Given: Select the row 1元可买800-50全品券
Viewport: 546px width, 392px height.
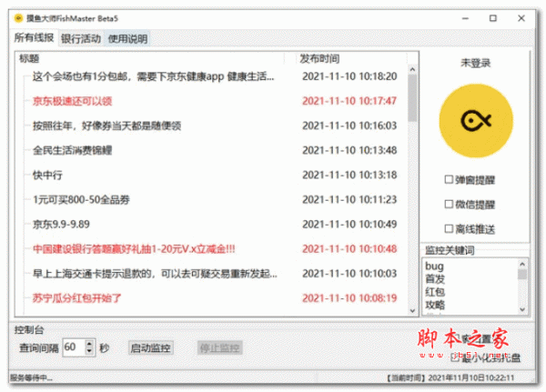Looking at the screenshot, I should pos(215,200).
